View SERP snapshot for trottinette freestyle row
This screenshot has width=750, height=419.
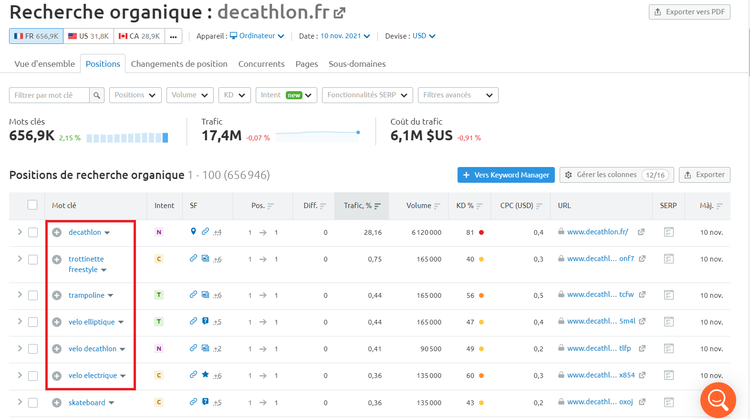[x=669, y=259]
